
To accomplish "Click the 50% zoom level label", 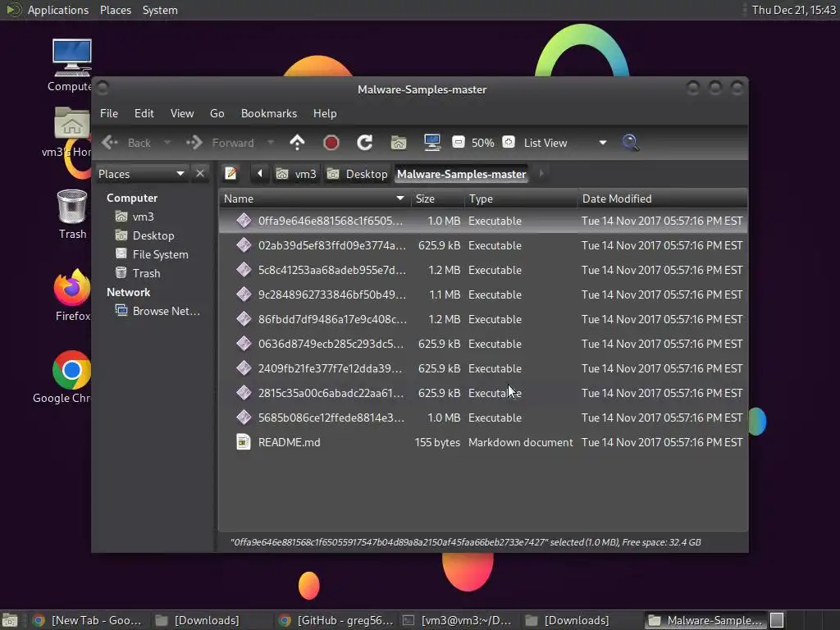I will tap(482, 143).
